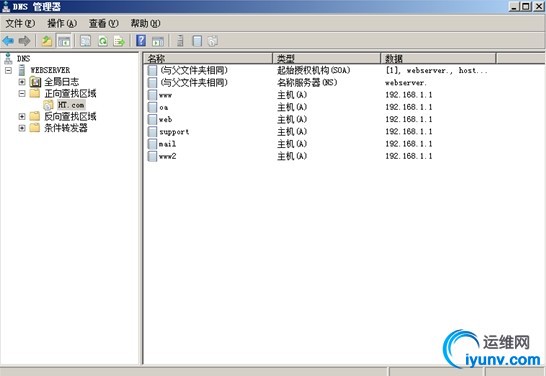Collapse the 正向查找区域 tree node
Viewport: 546px width, 376px height.
click(22, 93)
